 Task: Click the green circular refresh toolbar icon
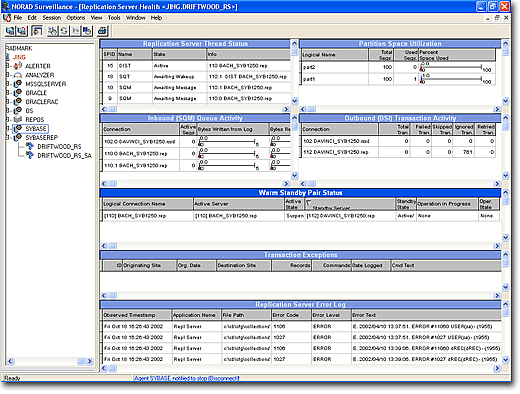[64, 31]
